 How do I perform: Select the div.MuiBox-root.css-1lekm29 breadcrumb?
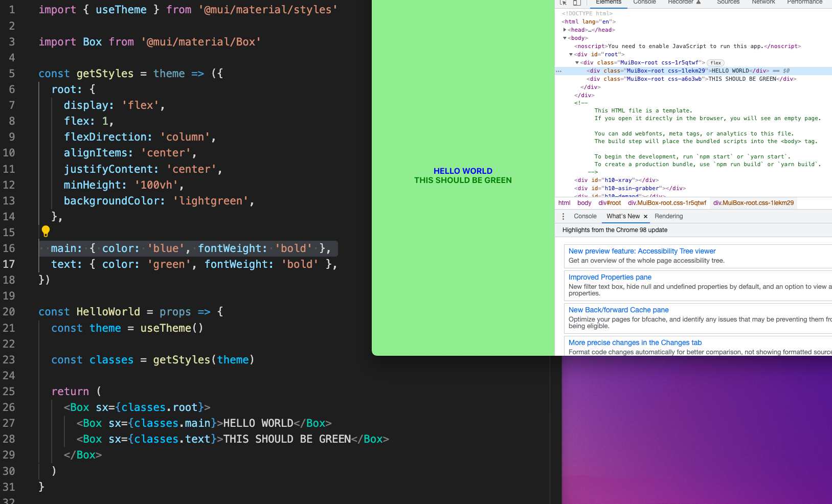pos(753,203)
